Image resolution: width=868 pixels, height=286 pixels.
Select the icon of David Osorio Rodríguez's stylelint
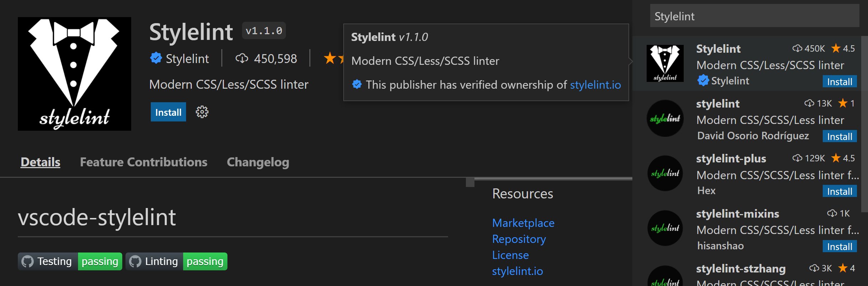coord(665,118)
